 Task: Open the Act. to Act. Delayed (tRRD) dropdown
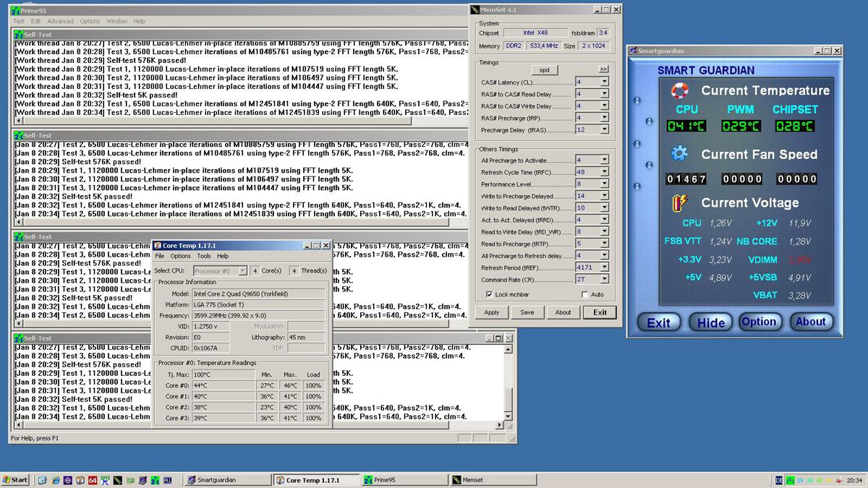click(604, 220)
